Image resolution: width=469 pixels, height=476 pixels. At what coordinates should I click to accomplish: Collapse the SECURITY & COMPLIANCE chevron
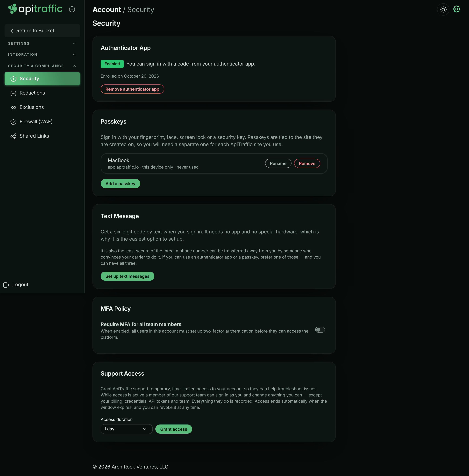click(74, 66)
